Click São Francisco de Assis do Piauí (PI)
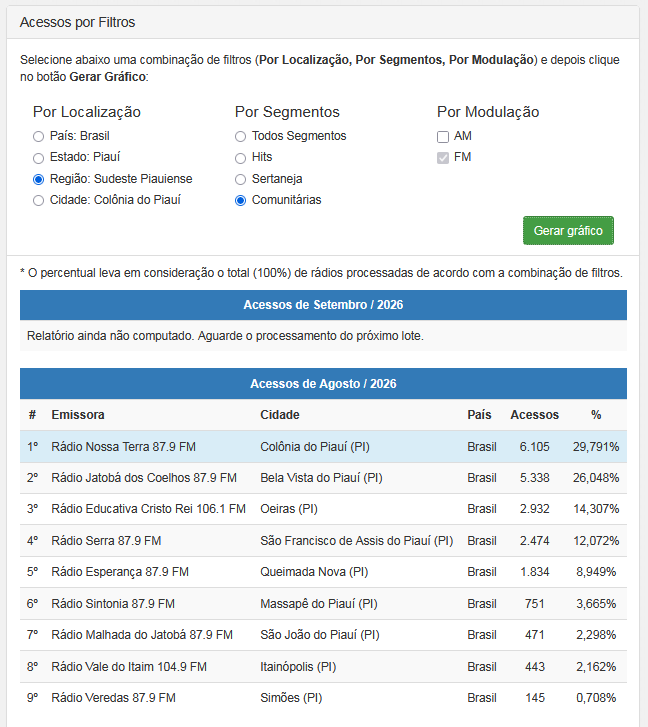 (x=356, y=541)
